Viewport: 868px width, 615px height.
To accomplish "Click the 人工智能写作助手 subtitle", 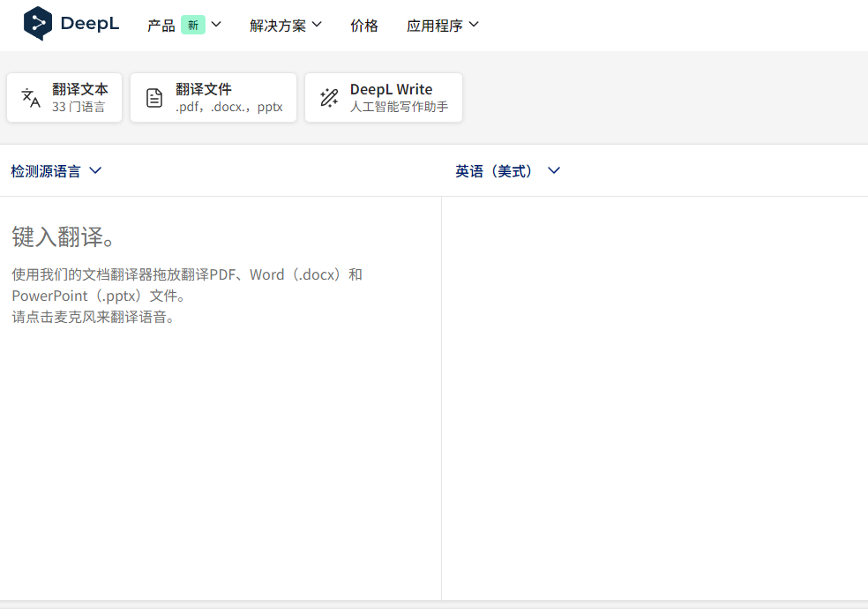I will pyautogui.click(x=399, y=107).
